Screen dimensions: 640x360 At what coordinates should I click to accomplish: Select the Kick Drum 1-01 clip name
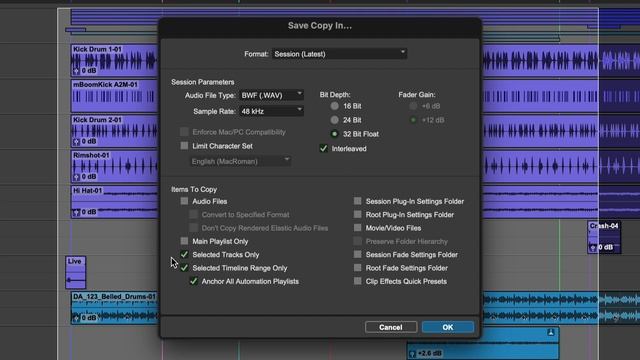click(x=97, y=49)
